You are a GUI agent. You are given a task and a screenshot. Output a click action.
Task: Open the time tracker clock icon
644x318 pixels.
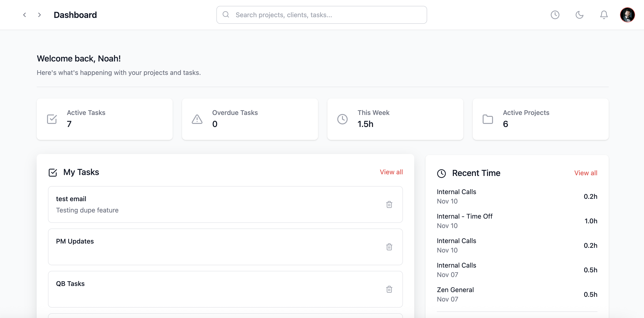(555, 15)
